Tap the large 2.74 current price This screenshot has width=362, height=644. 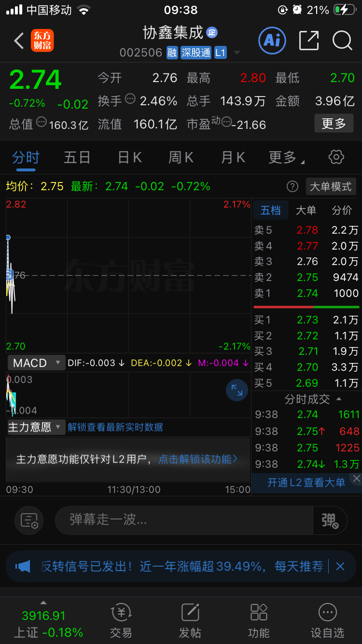pyautogui.click(x=36, y=80)
